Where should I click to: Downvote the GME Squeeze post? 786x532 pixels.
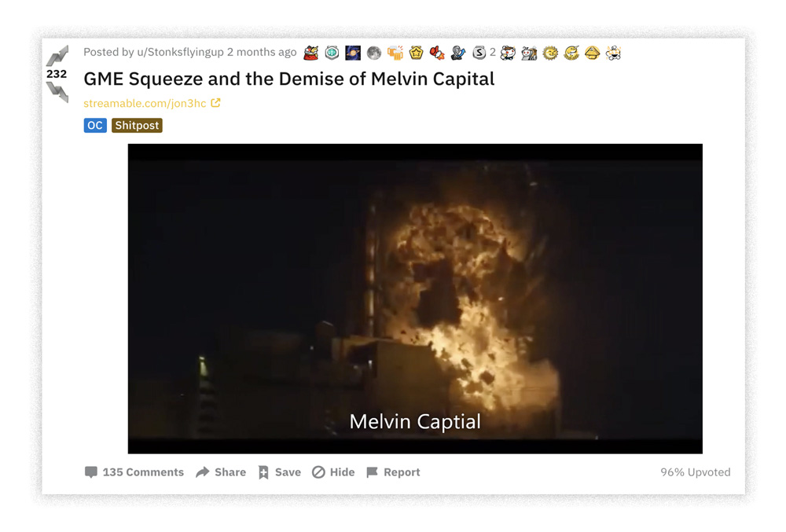tap(57, 92)
